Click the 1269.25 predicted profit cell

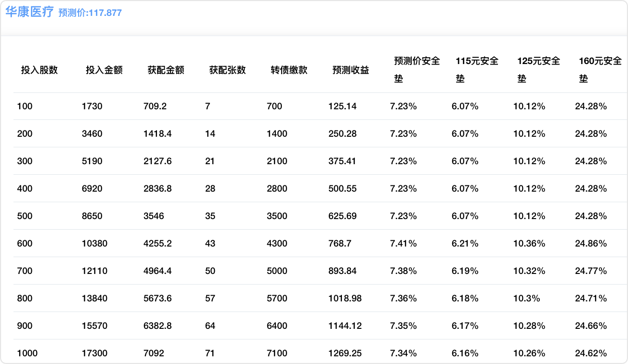(x=345, y=353)
